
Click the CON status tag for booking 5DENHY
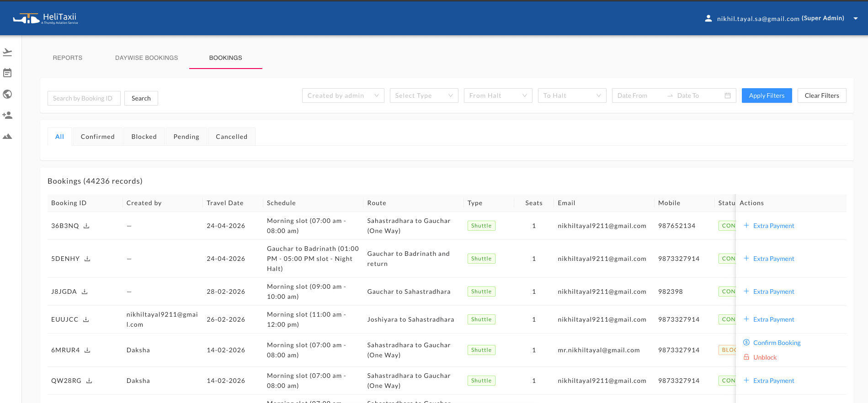click(727, 259)
